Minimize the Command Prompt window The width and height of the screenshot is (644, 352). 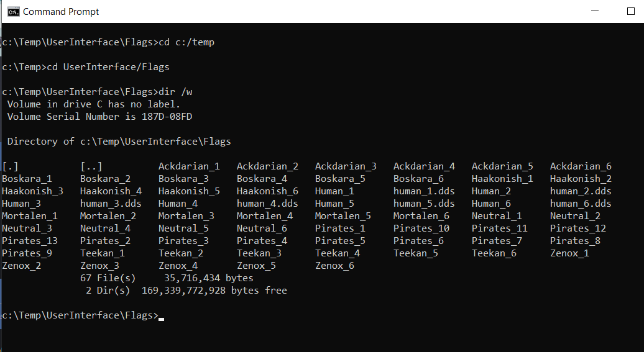601,11
